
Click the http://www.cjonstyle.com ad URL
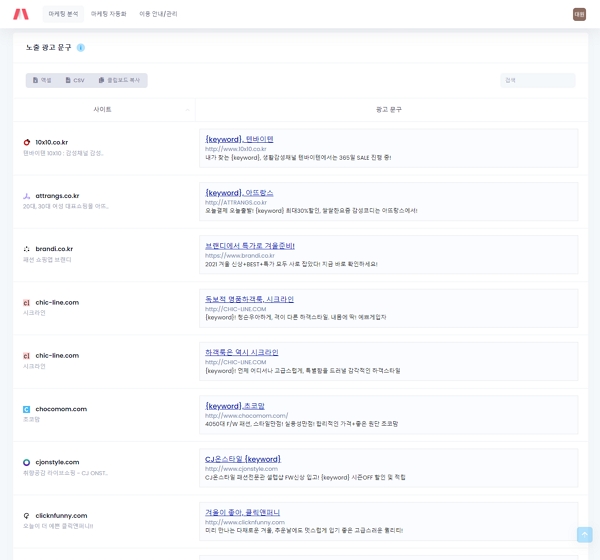(241, 469)
